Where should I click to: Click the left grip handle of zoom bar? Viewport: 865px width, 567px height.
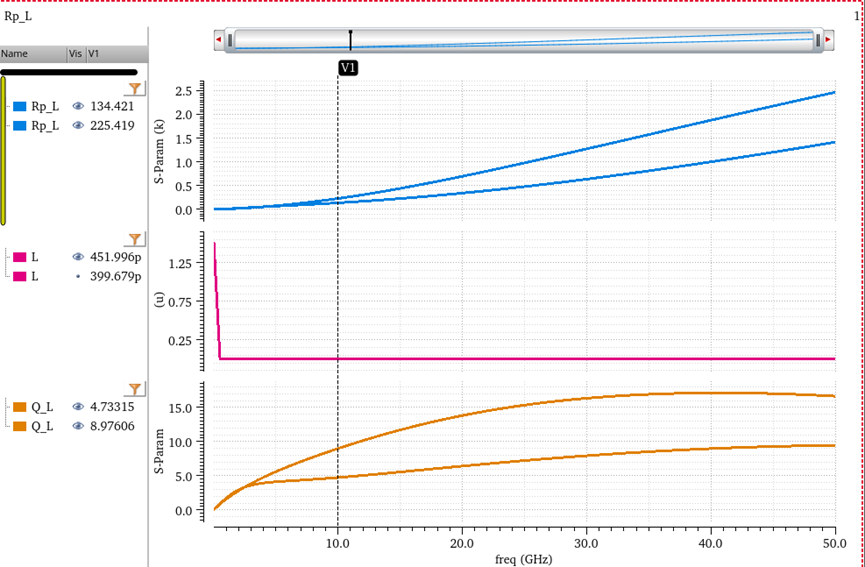coord(230,40)
